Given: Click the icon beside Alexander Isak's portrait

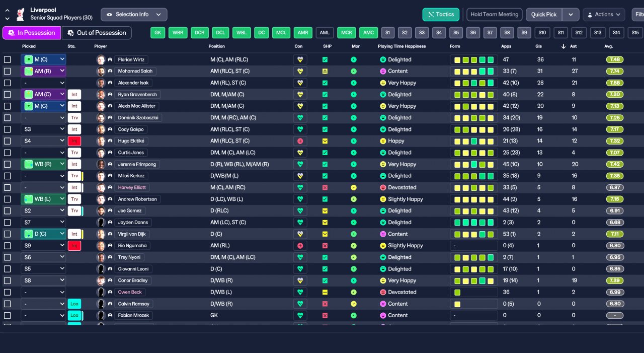Looking at the screenshot, I should tap(110, 83).
